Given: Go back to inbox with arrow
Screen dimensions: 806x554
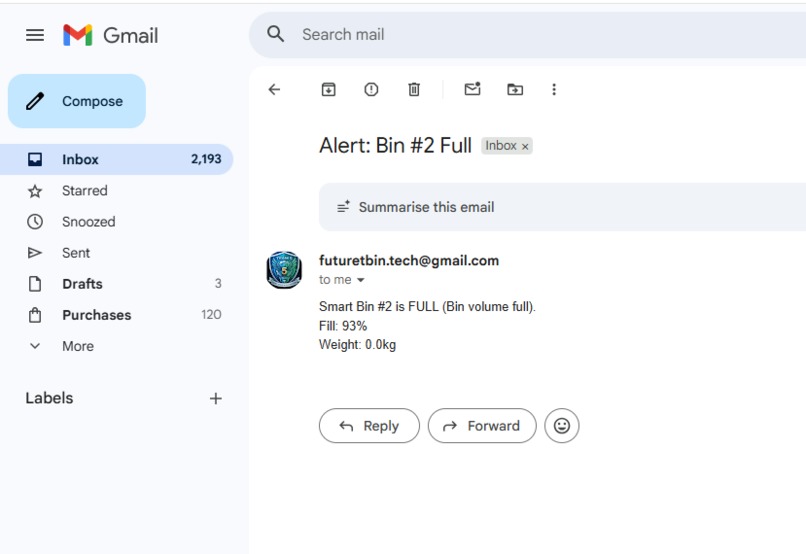Looking at the screenshot, I should [x=274, y=89].
